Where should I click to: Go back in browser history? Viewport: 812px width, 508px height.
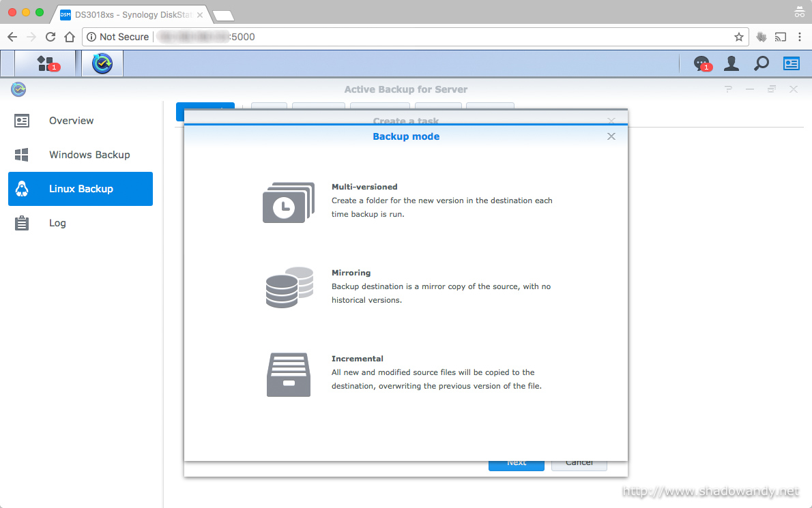pos(12,37)
